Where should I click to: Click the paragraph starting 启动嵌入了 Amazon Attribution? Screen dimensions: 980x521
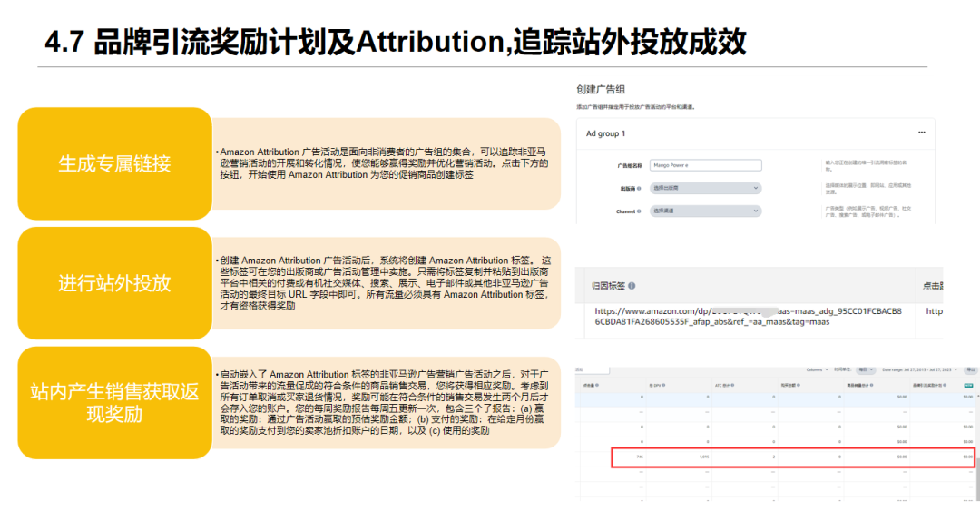coord(383,402)
